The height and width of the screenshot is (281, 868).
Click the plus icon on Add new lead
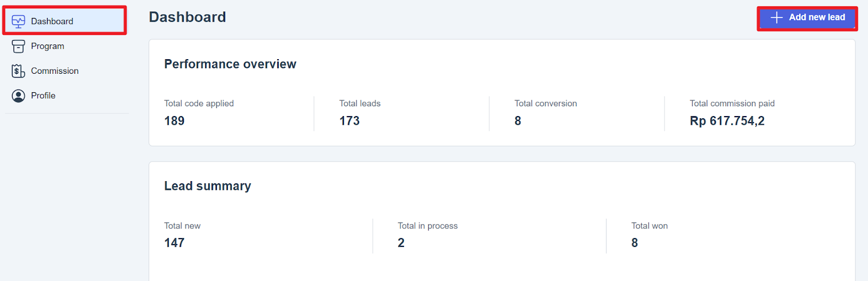pos(777,17)
